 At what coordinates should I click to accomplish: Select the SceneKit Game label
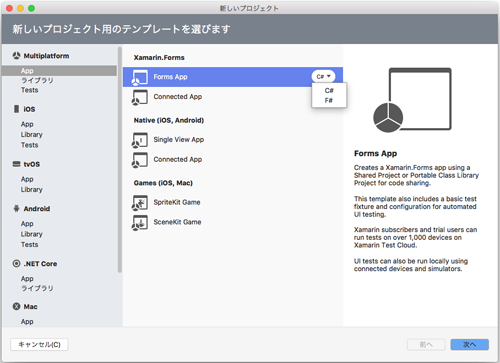[x=177, y=222]
